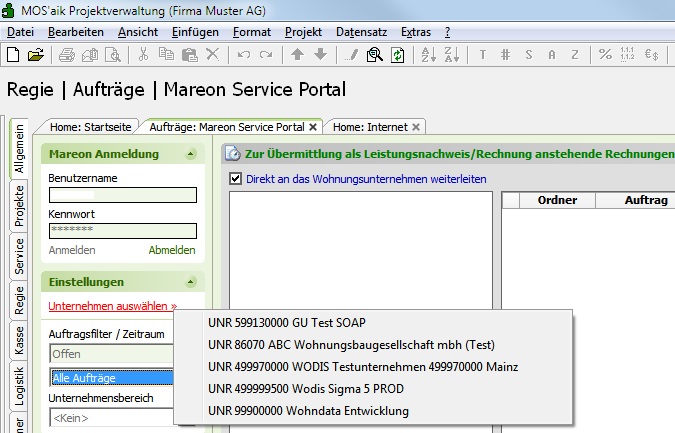Open the Extras menu
Screen dimensions: 675x433
tap(416, 32)
